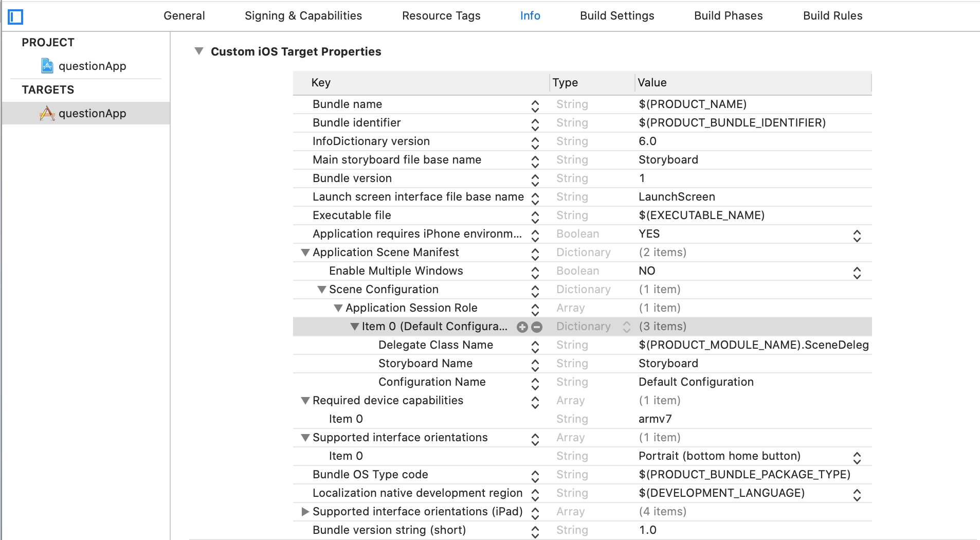Open the Signing & Capabilities tab

point(303,16)
